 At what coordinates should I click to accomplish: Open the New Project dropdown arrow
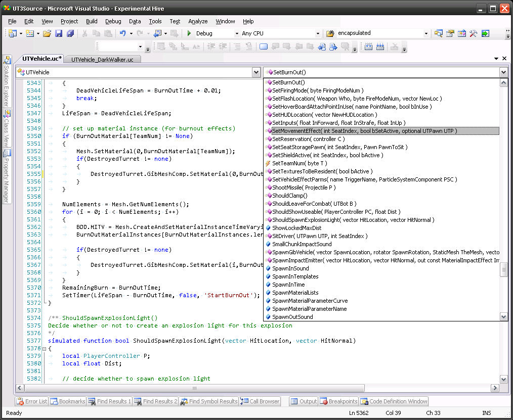click(x=21, y=33)
